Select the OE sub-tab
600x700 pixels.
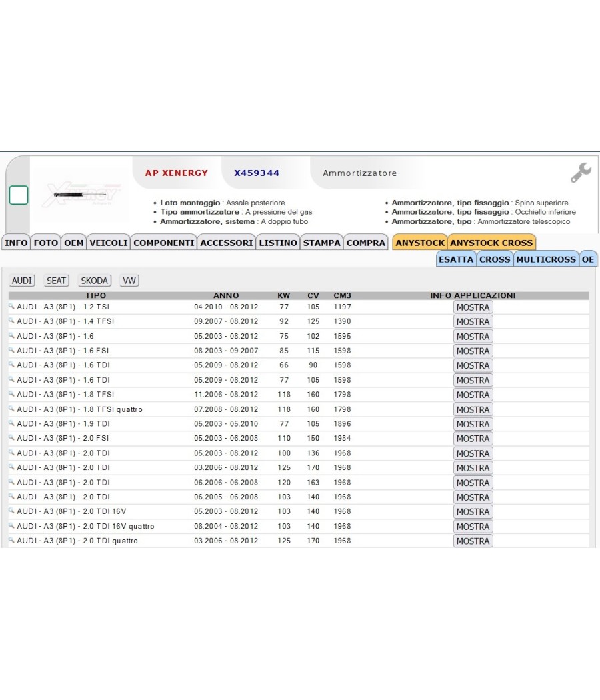(588, 259)
